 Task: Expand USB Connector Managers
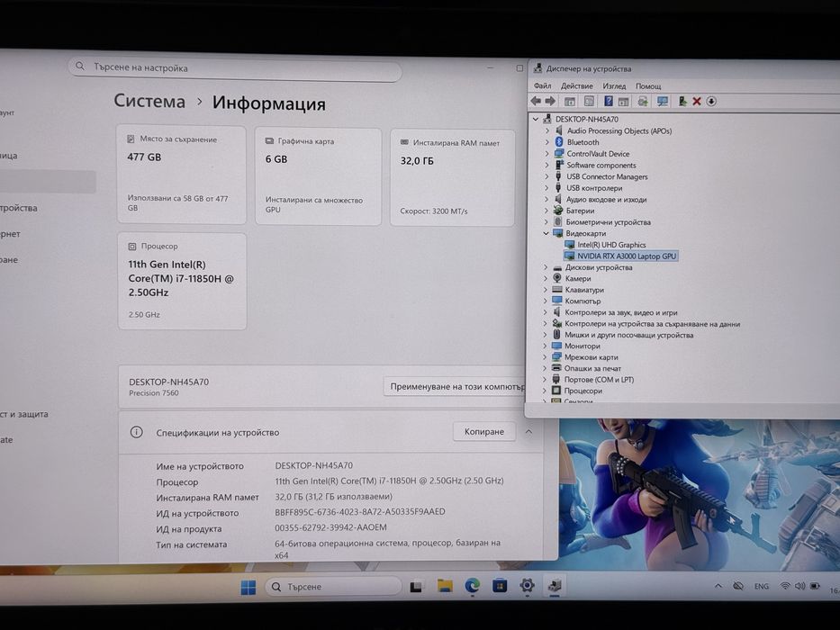(x=547, y=176)
